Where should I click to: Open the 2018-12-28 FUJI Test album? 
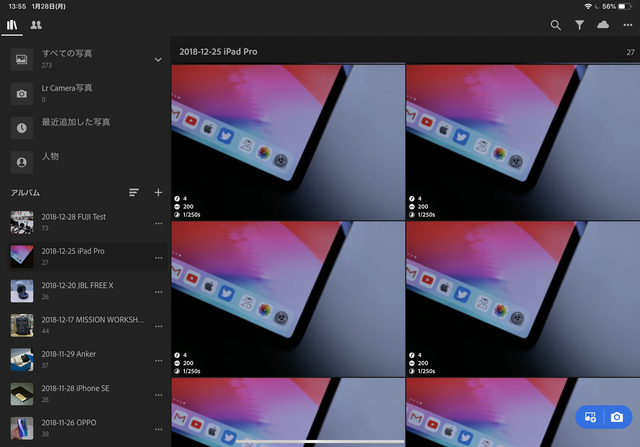tap(75, 222)
